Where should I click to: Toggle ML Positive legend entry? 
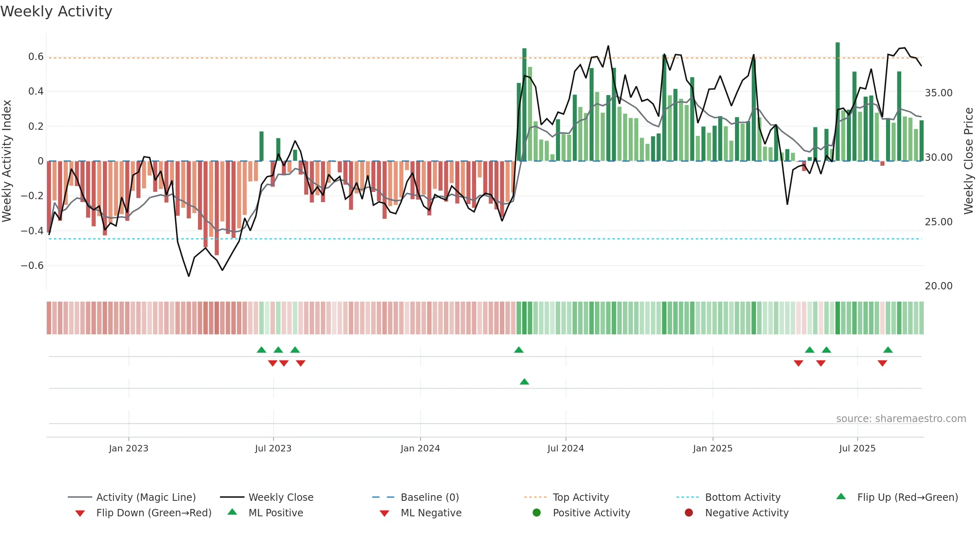(265, 513)
